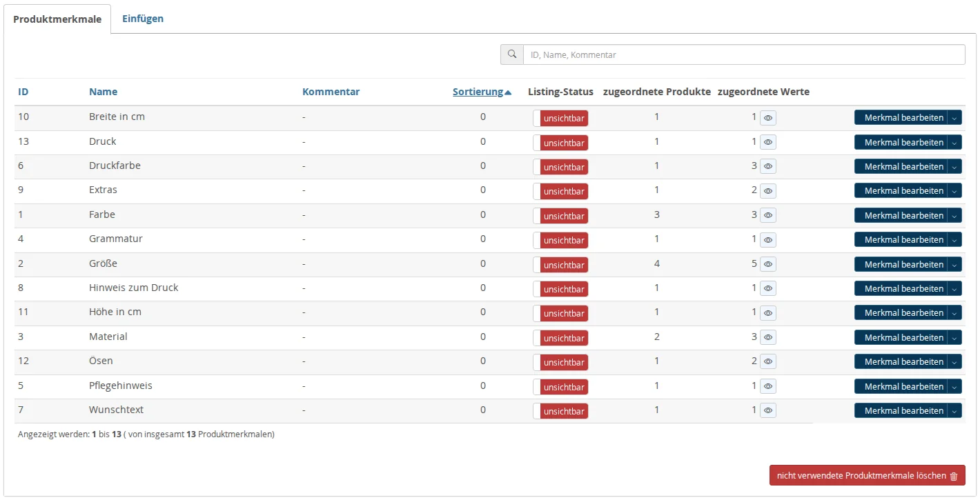
Task: Toggle listing status of Grammatur
Action: [560, 240]
